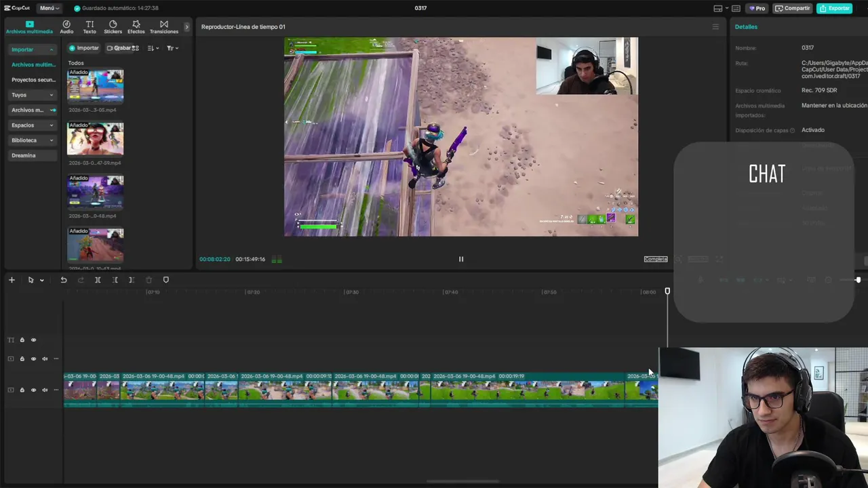
Task: Click the layout icon in the title bar
Action: 717,8
